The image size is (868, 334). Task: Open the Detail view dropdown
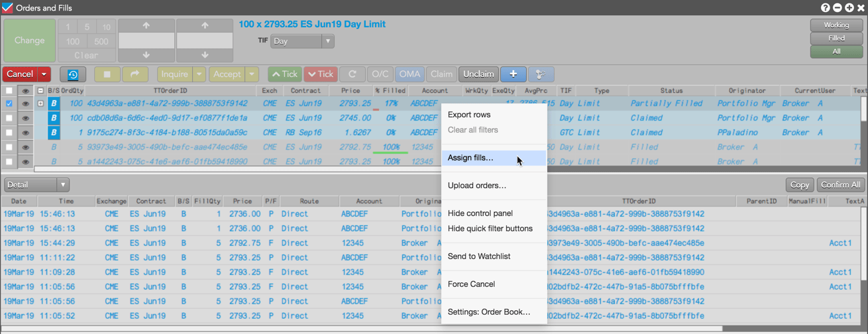point(36,185)
